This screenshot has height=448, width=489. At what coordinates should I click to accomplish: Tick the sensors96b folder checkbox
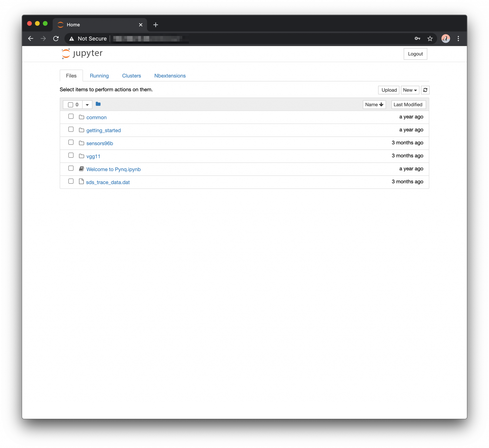[x=71, y=142]
